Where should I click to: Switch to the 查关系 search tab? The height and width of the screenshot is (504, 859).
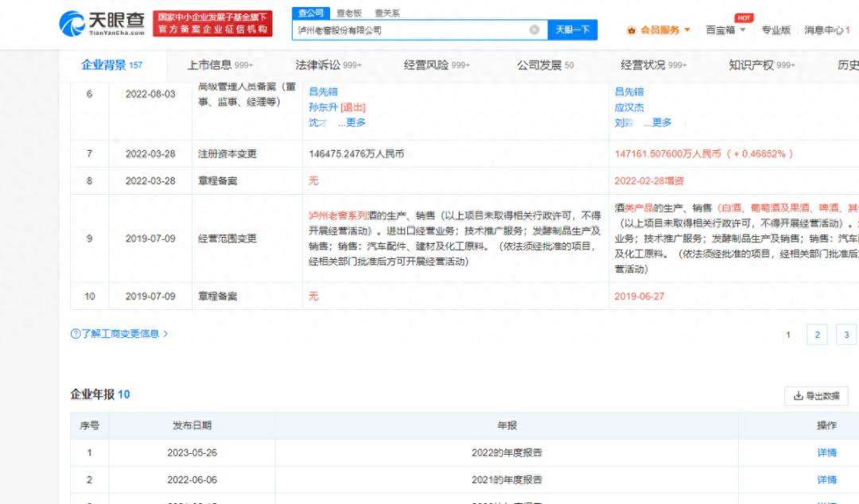(387, 14)
